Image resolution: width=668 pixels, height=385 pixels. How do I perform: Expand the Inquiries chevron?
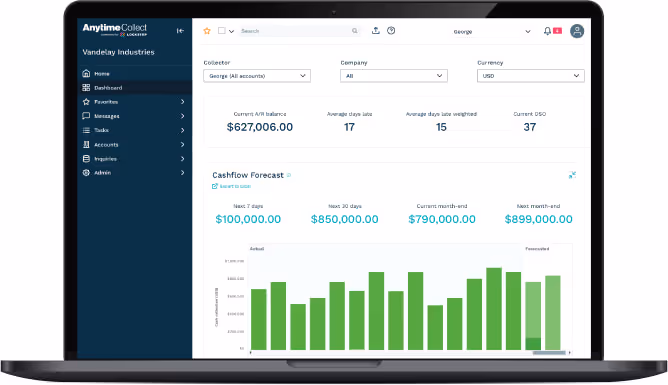click(182, 159)
